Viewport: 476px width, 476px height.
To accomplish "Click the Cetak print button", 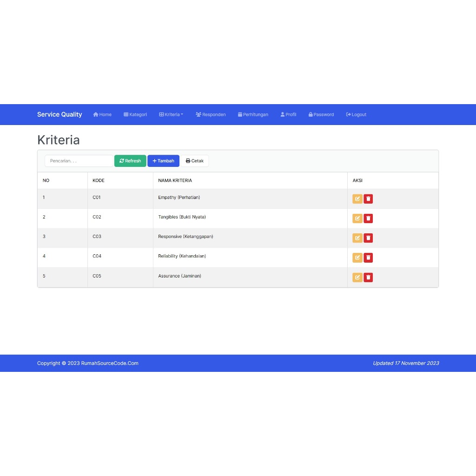I will [x=195, y=161].
